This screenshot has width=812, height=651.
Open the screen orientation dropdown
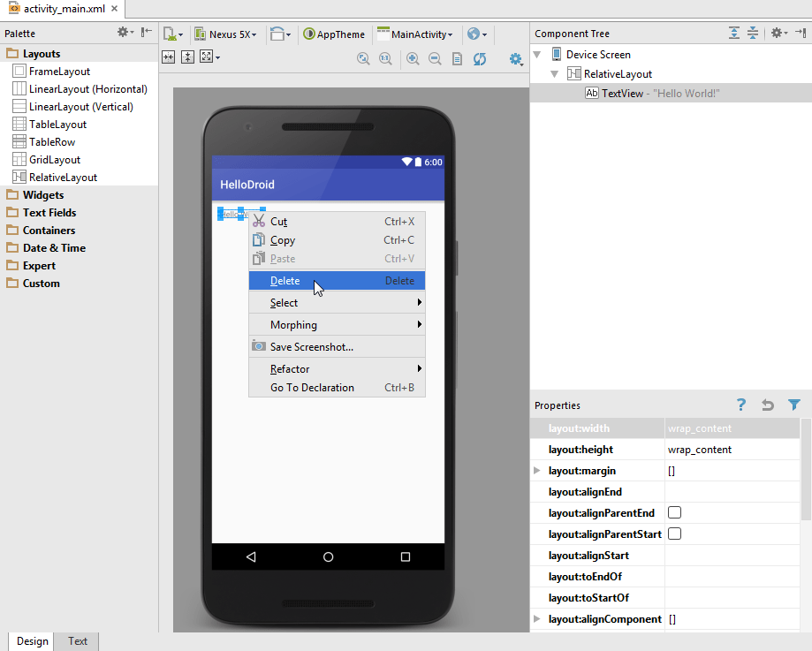(x=280, y=34)
